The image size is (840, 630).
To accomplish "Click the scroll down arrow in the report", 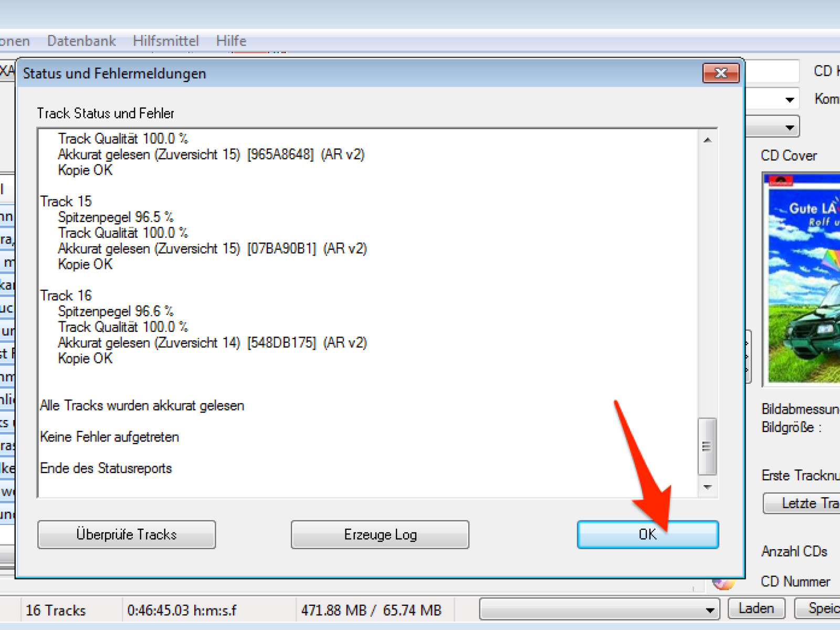I will point(707,487).
